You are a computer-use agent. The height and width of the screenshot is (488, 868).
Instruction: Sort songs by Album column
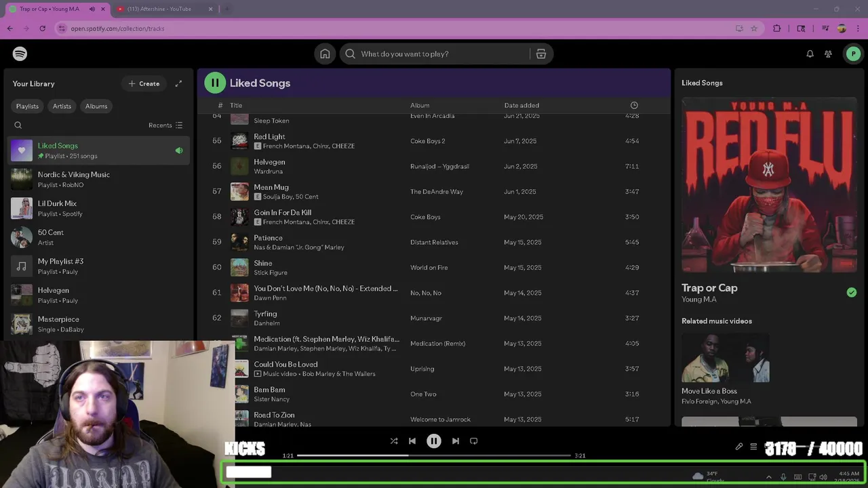pyautogui.click(x=420, y=106)
